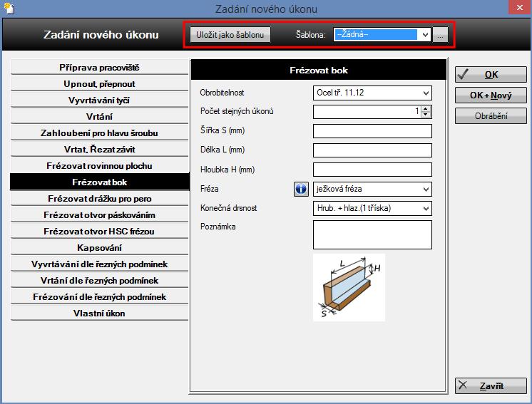The height and width of the screenshot is (404, 532).
Task: Select Zahloubení pro hlavu šroubu
Action: (99, 133)
